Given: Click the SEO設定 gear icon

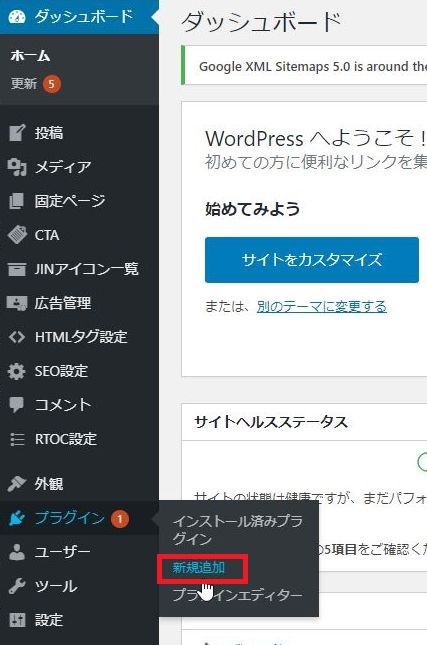Looking at the screenshot, I should [x=17, y=371].
